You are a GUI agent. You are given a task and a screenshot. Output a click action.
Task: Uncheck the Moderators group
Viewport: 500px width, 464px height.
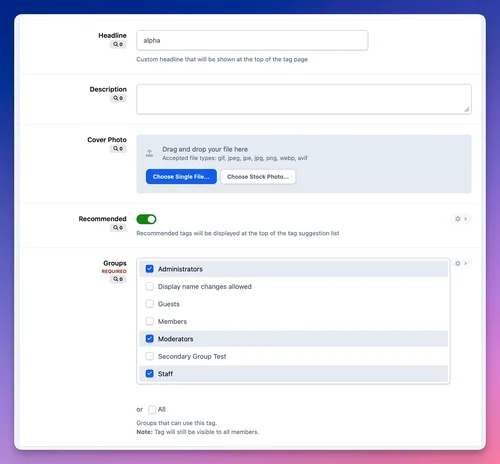click(150, 339)
